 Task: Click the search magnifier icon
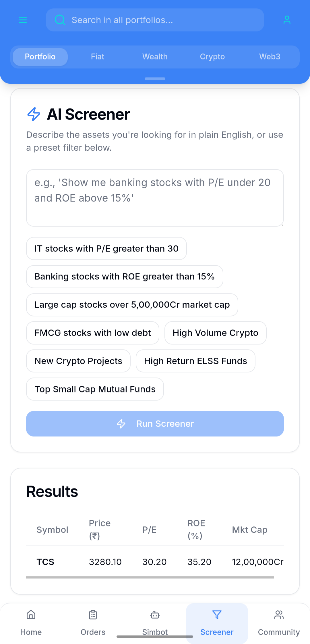pos(60,20)
